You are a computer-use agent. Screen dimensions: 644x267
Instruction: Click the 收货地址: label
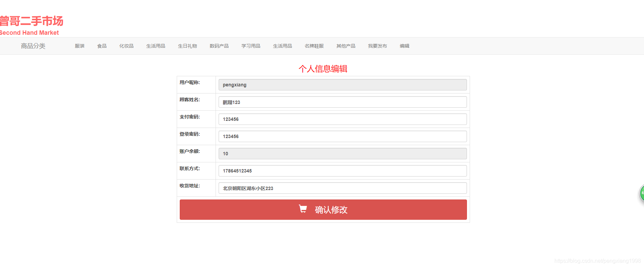pyautogui.click(x=190, y=186)
